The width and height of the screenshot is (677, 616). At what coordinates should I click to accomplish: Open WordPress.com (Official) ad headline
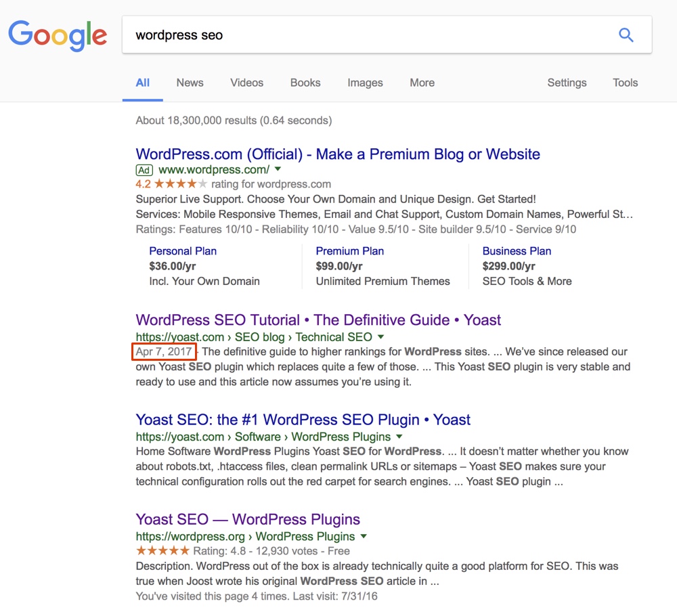pyautogui.click(x=338, y=154)
